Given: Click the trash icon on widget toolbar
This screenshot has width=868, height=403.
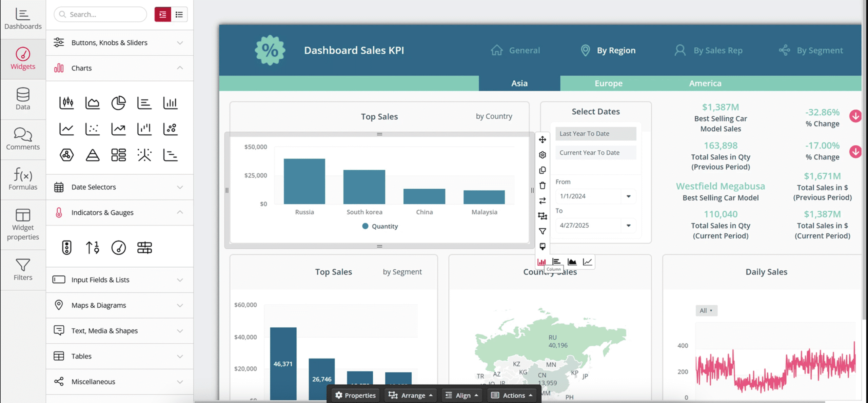Looking at the screenshot, I should (542, 186).
